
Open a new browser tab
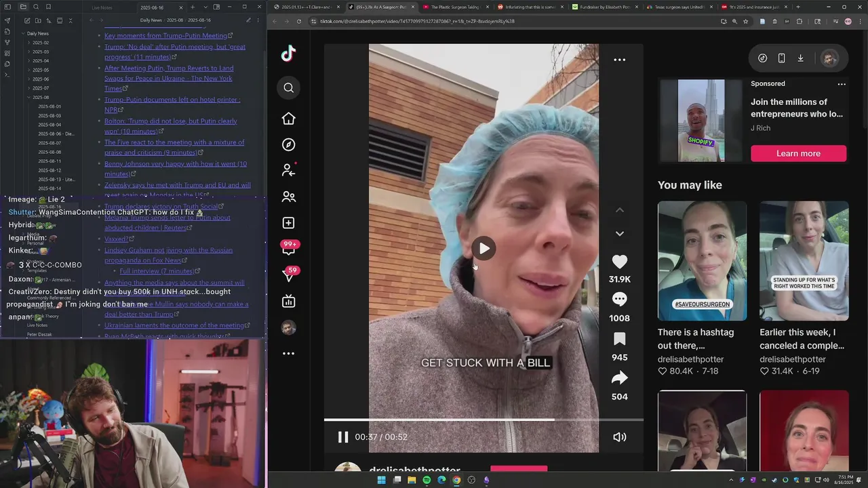click(797, 7)
